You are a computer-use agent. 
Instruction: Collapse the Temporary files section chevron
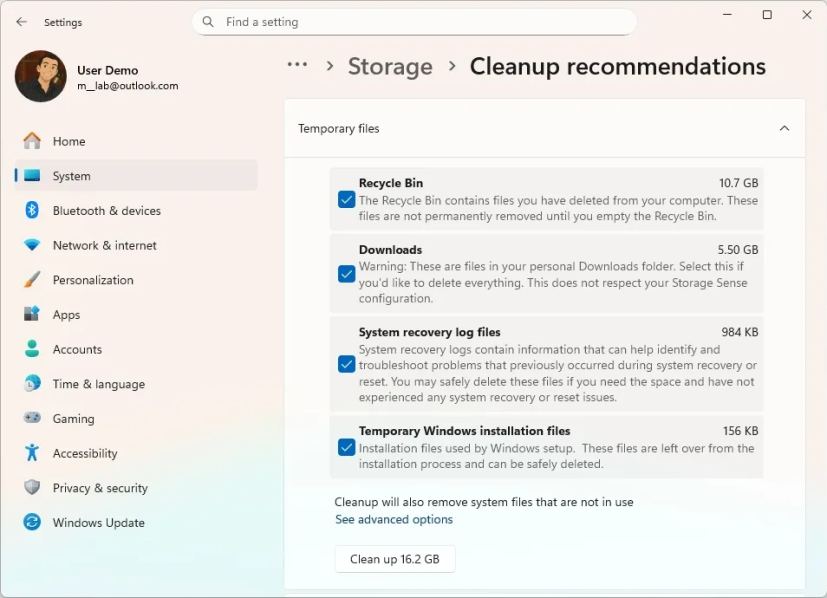784,128
